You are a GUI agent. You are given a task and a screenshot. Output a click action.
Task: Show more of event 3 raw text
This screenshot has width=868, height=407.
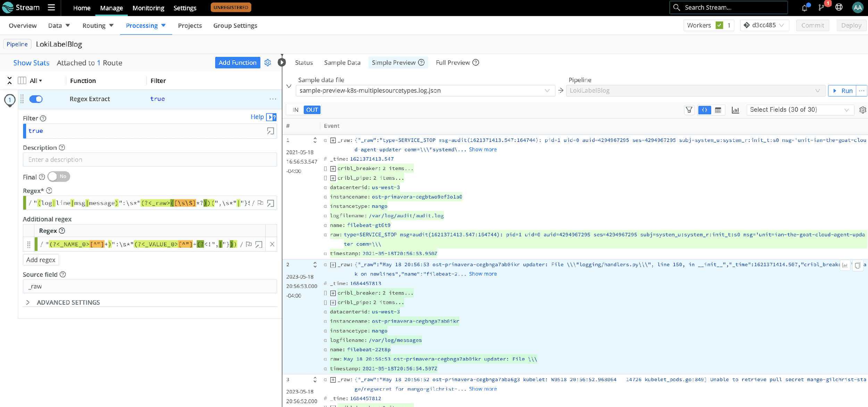[483, 389]
